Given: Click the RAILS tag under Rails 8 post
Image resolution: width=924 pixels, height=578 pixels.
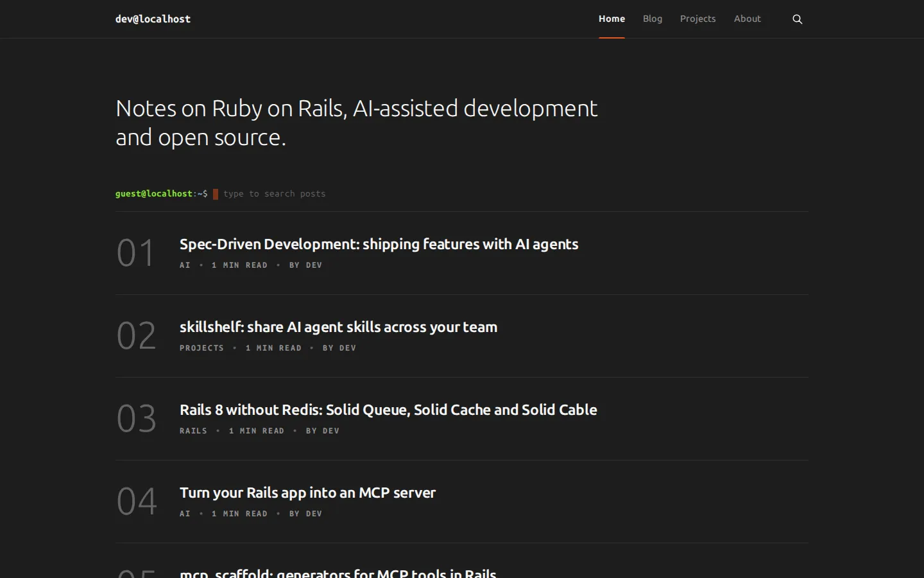Looking at the screenshot, I should pos(193,430).
